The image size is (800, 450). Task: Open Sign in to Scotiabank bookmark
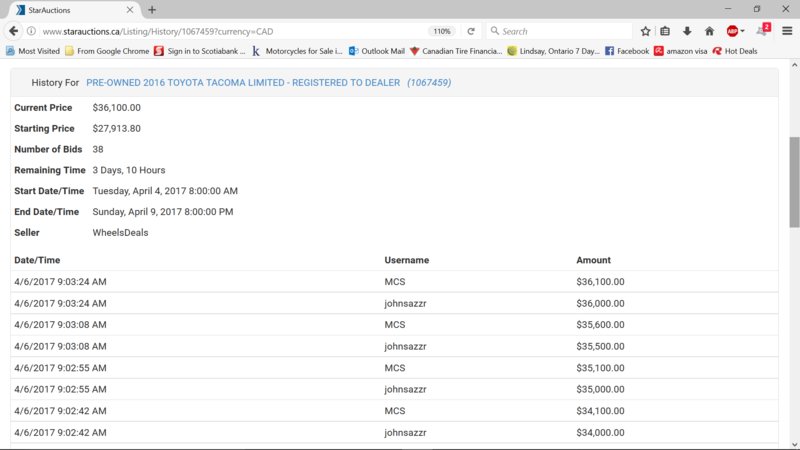tap(200, 51)
